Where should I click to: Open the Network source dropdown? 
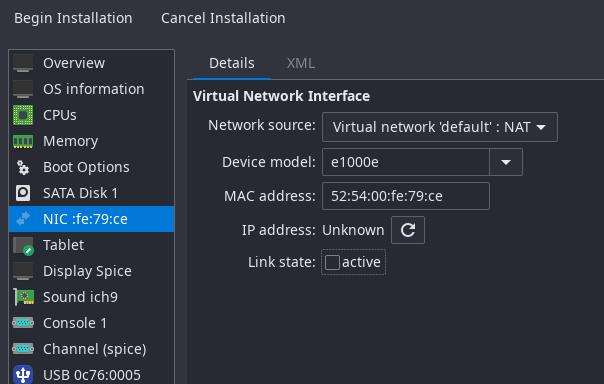(x=440, y=127)
